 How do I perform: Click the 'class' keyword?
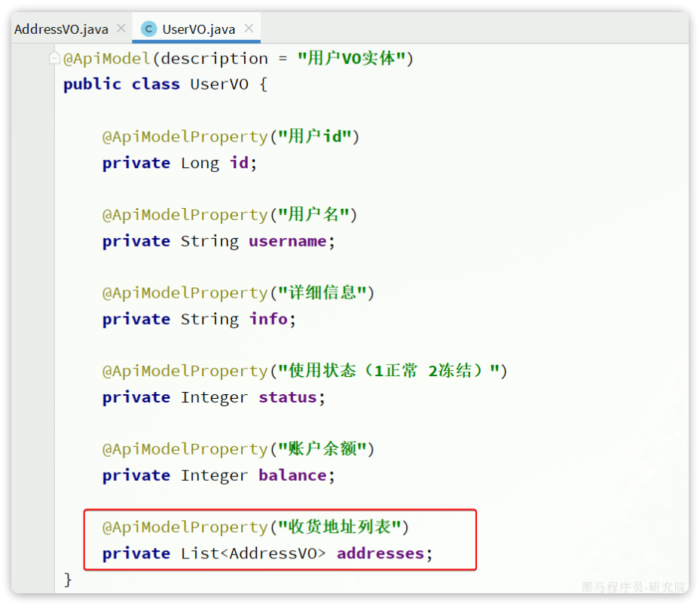tap(156, 84)
